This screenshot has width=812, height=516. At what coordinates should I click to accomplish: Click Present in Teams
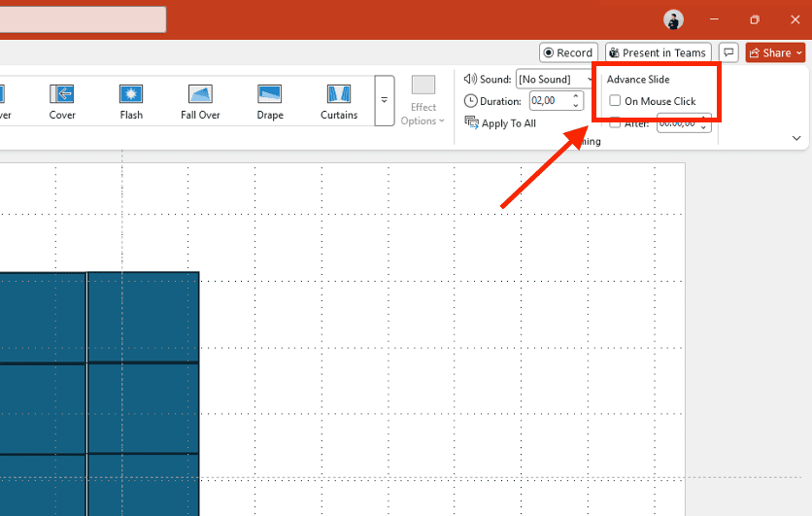658,52
